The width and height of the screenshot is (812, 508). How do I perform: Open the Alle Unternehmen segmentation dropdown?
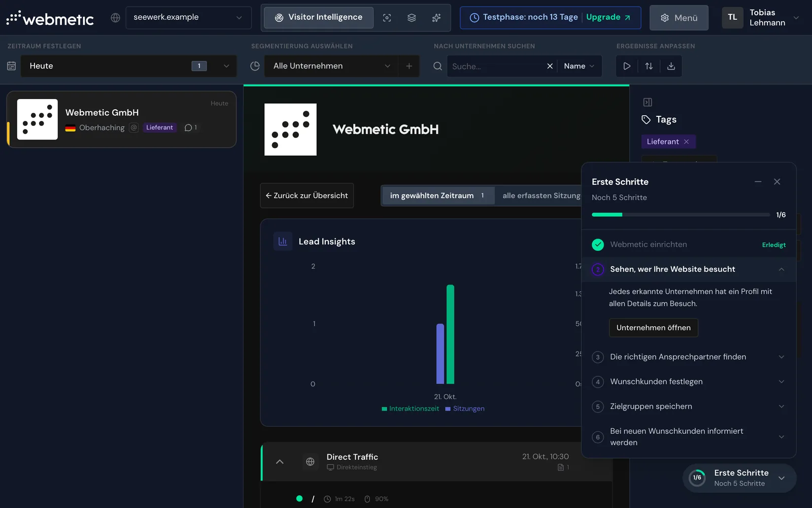pyautogui.click(x=331, y=66)
